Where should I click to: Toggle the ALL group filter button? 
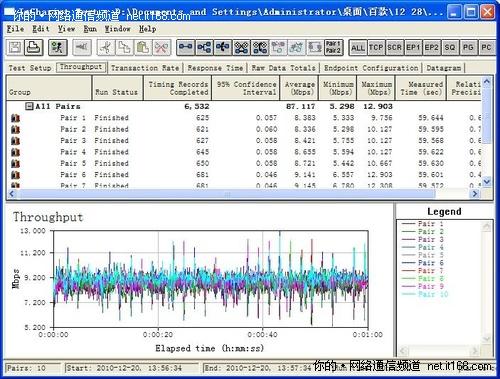pos(358,48)
